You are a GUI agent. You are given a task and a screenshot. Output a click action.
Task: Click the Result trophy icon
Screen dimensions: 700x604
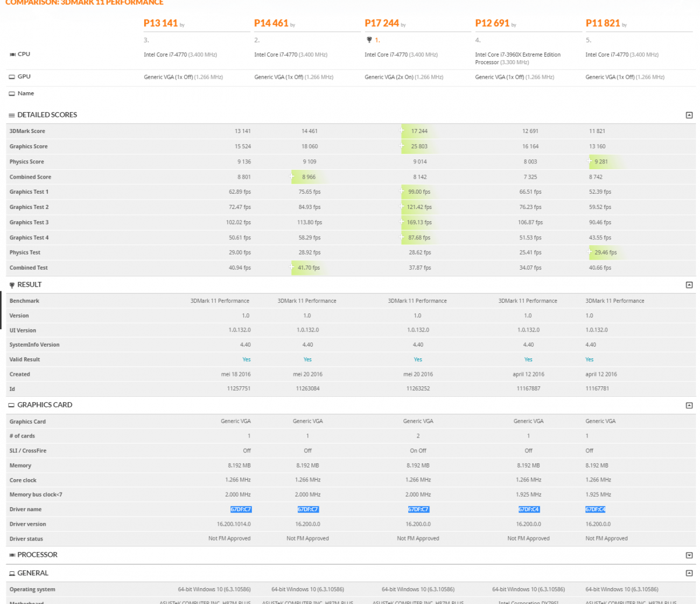coord(12,285)
